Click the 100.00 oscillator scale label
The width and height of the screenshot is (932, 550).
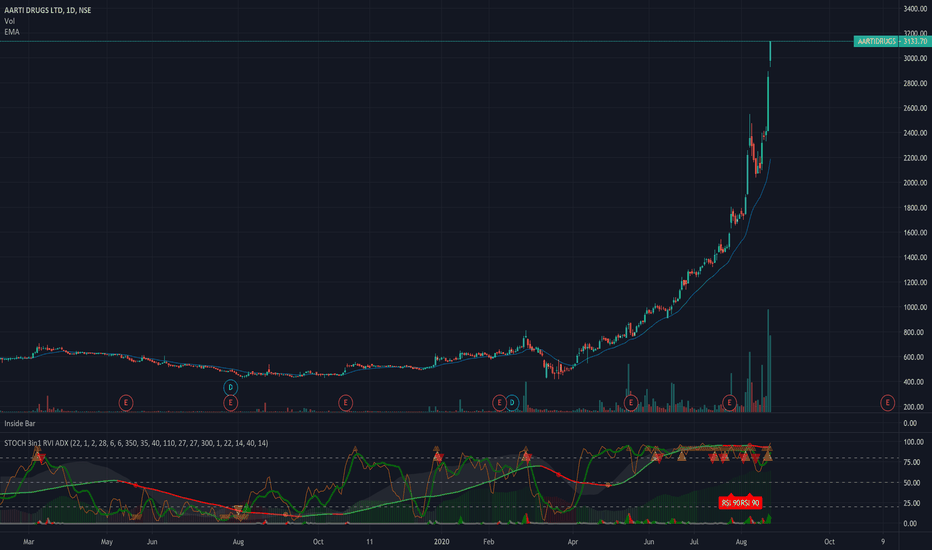(x=914, y=442)
